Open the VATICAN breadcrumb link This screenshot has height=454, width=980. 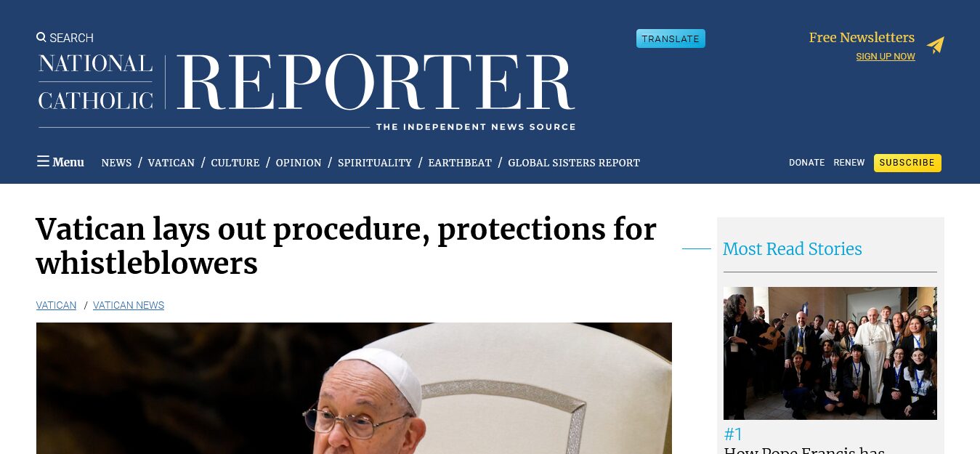(57, 305)
